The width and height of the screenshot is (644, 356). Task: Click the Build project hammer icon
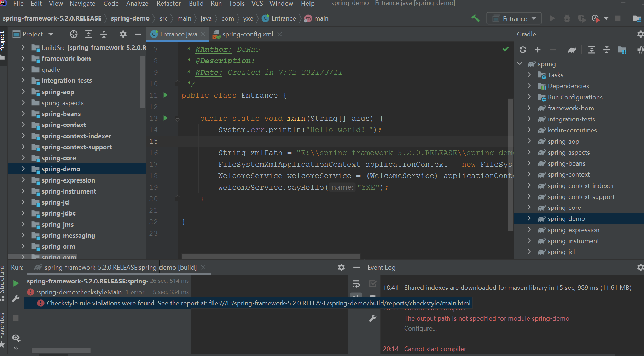pos(476,18)
